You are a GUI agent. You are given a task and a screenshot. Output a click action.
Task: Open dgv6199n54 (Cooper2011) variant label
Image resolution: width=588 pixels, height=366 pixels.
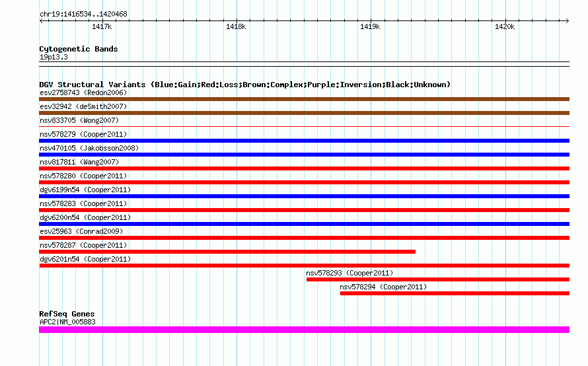tap(85, 190)
